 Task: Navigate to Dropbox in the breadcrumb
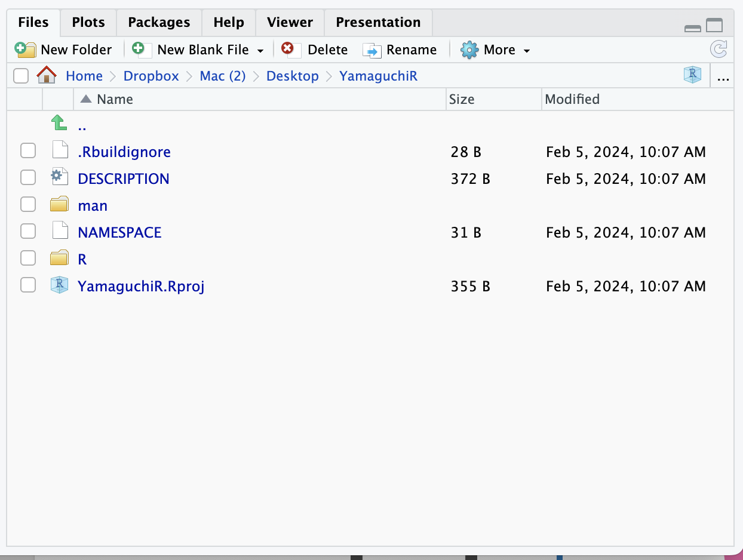[x=151, y=76]
